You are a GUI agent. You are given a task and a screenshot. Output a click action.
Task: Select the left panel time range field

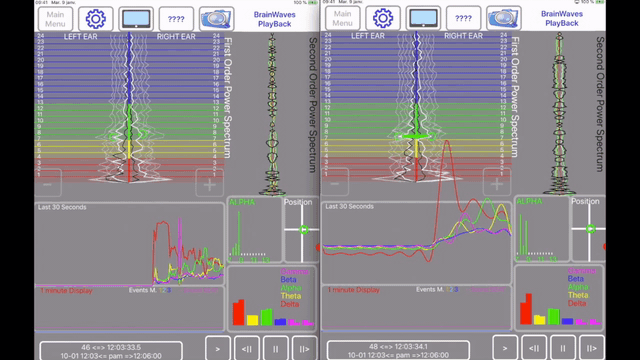pyautogui.click(x=111, y=351)
